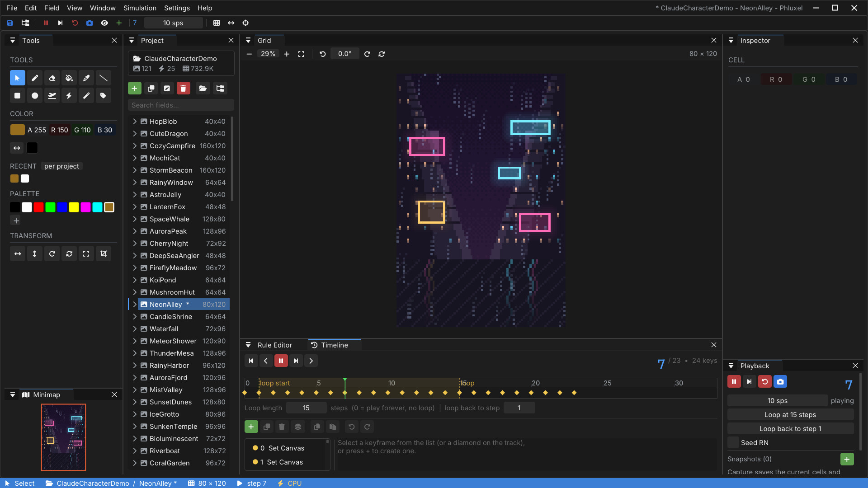Select the Filled Circle tool
Image resolution: width=868 pixels, height=488 pixels.
35,95
